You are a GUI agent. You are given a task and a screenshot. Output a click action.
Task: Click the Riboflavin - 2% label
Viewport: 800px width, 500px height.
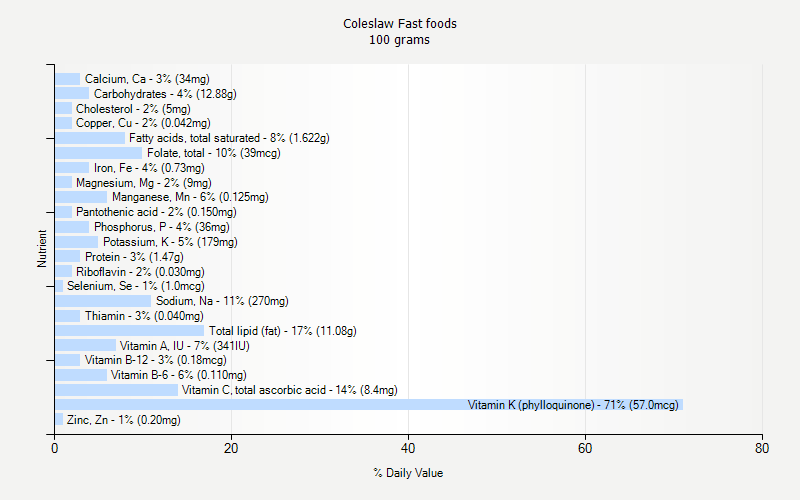coord(140,272)
